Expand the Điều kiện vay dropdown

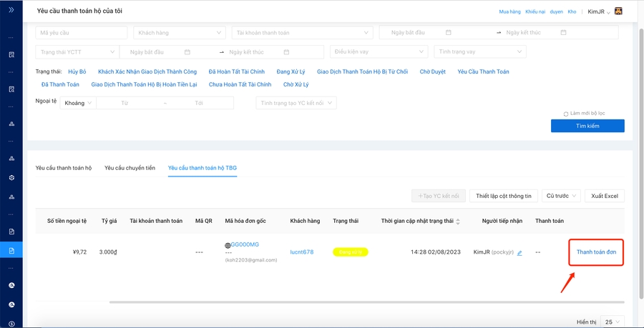click(379, 52)
